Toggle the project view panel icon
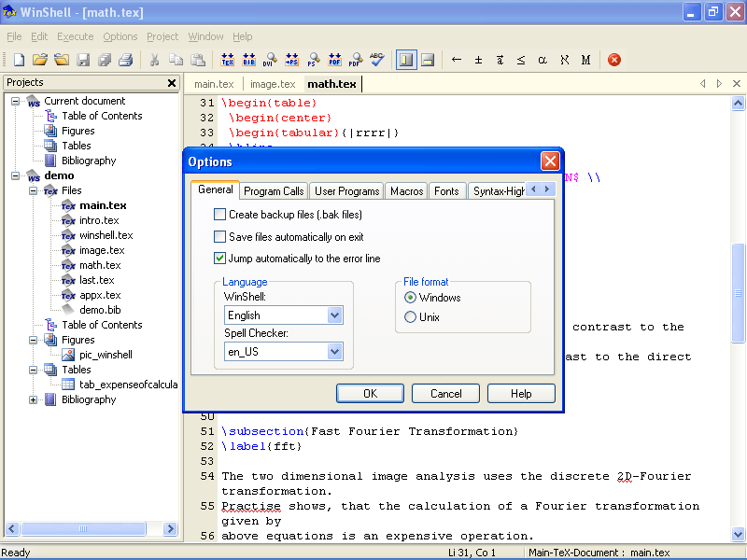Viewport: 747px width, 560px height. point(406,59)
